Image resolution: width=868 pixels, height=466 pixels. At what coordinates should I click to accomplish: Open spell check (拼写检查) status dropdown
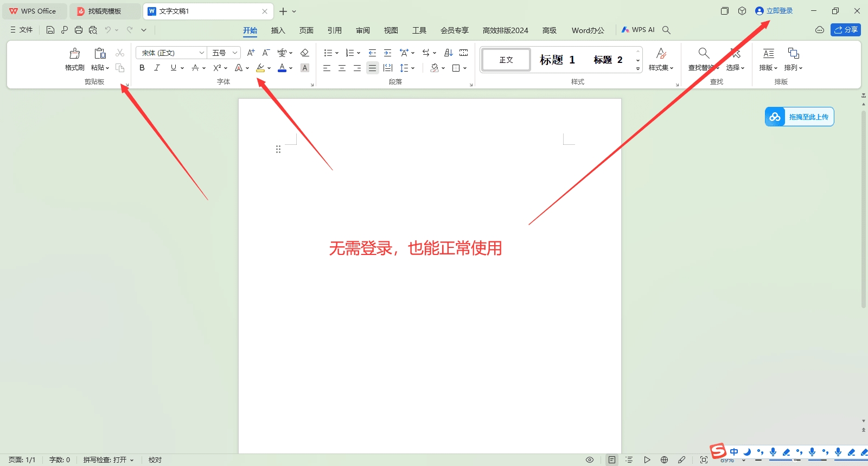click(108, 459)
